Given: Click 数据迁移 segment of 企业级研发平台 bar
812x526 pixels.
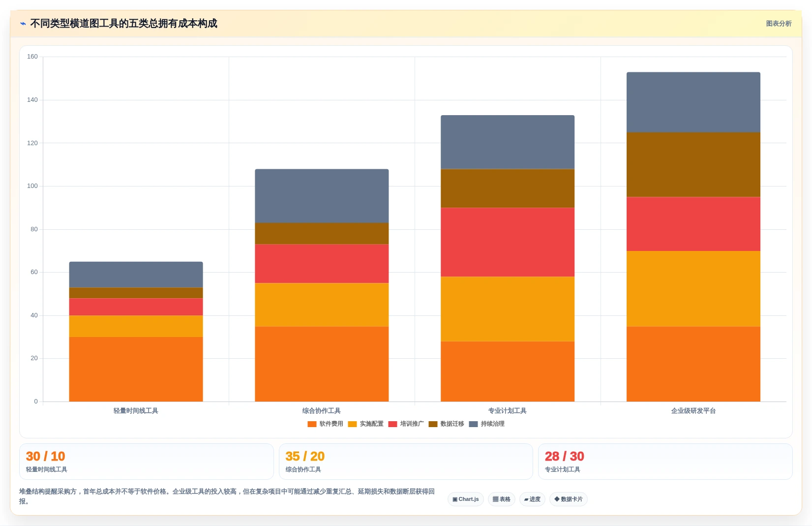Looking at the screenshot, I should pyautogui.click(x=693, y=165).
